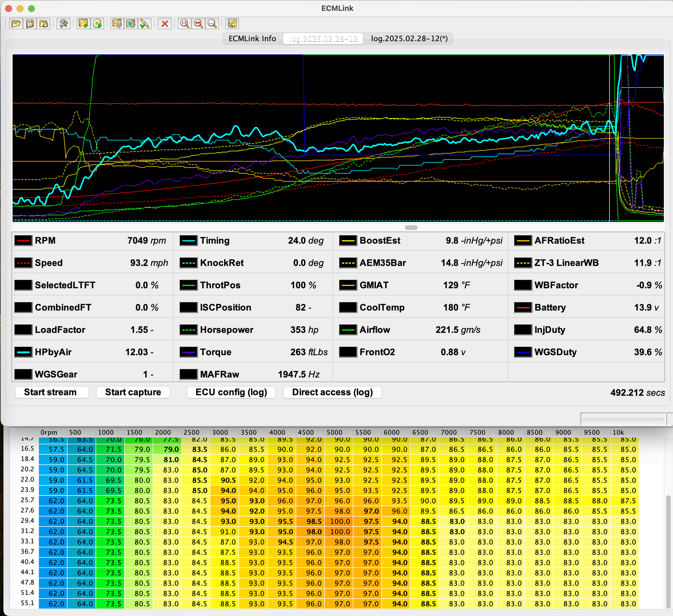This screenshot has width=673, height=616.
Task: Click the black InjDuty color swatch
Action: point(523,330)
